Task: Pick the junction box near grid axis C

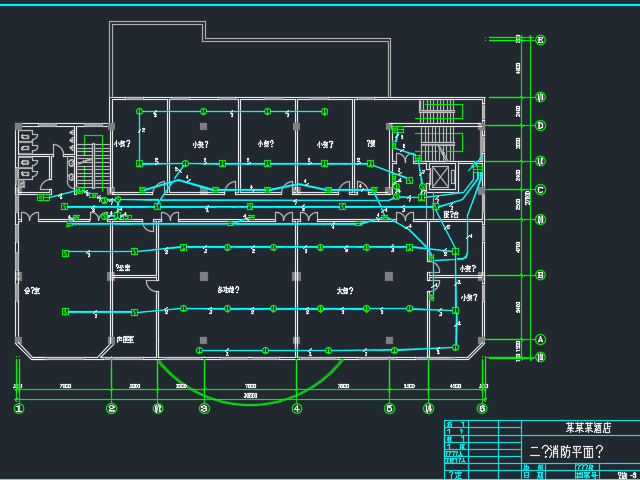Action: click(x=478, y=168)
